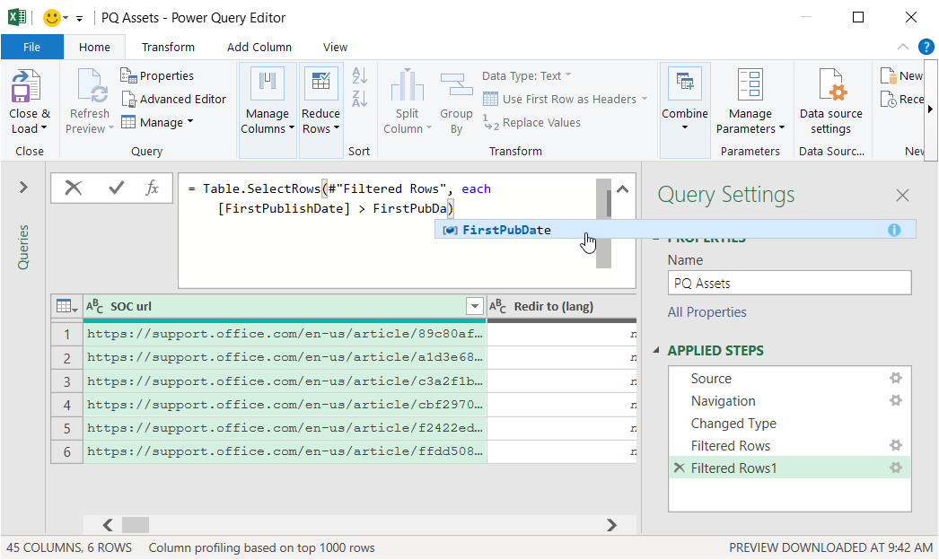Open query Properties

click(x=157, y=75)
